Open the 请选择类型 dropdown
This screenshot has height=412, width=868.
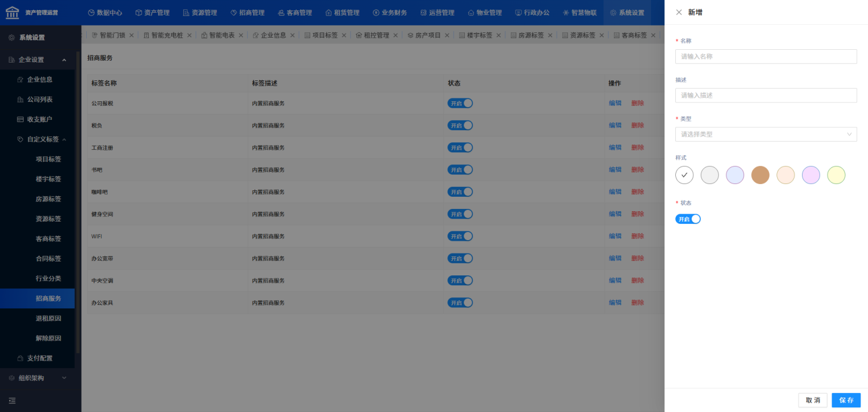pyautogui.click(x=766, y=134)
